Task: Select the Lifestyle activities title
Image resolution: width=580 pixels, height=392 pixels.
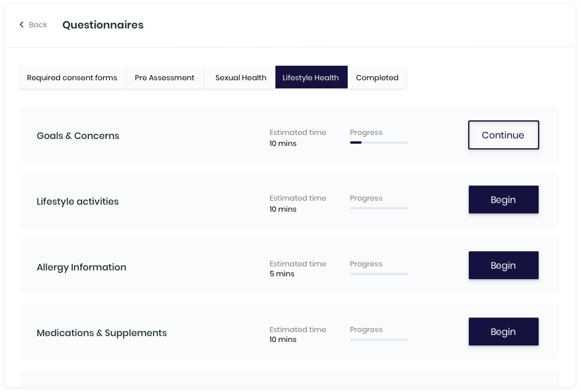Action: (x=77, y=202)
